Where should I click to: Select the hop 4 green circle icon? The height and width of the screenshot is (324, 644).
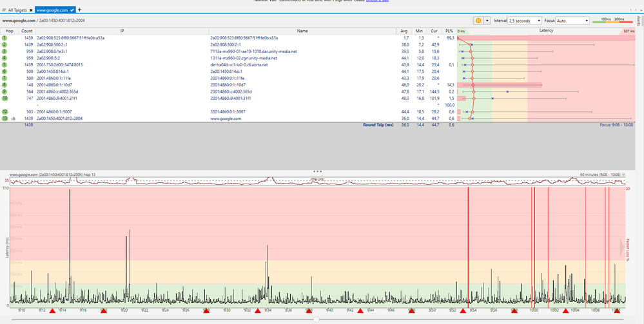(5, 58)
